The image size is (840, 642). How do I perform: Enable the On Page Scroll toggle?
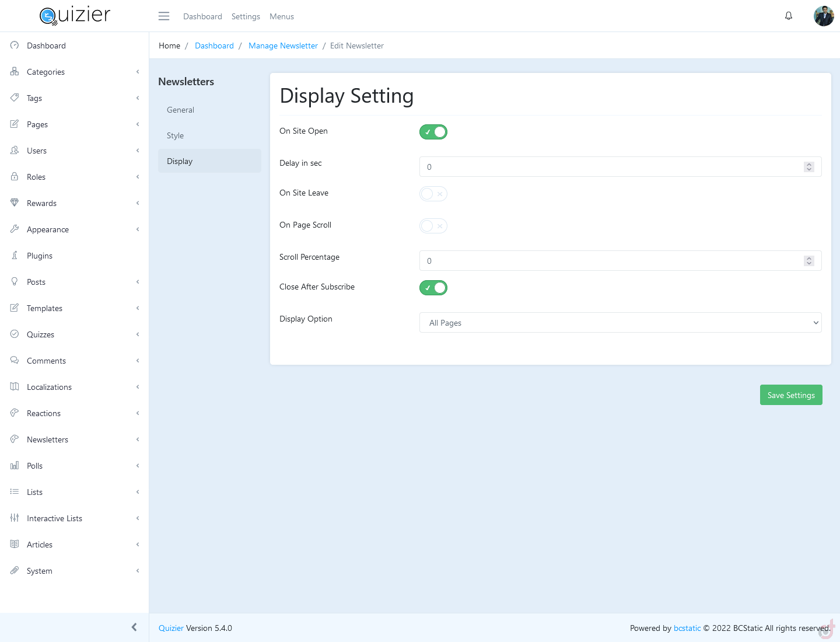[x=433, y=226]
